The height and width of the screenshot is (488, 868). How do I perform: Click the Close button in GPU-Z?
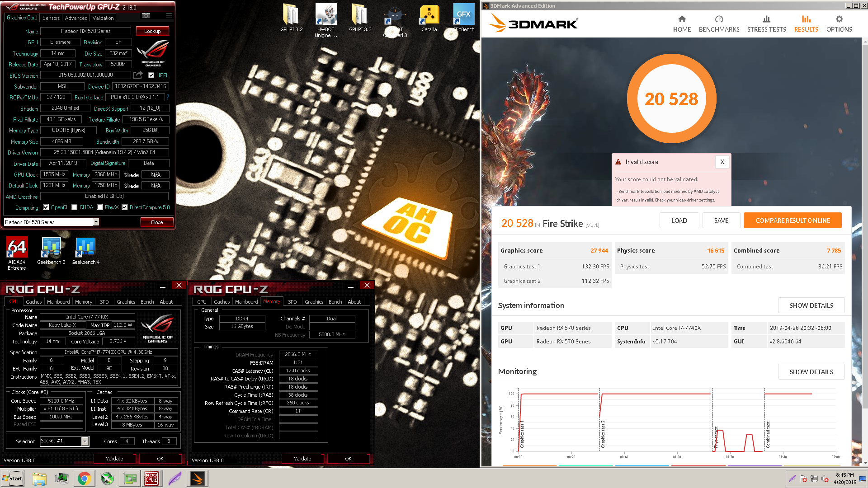pos(156,222)
